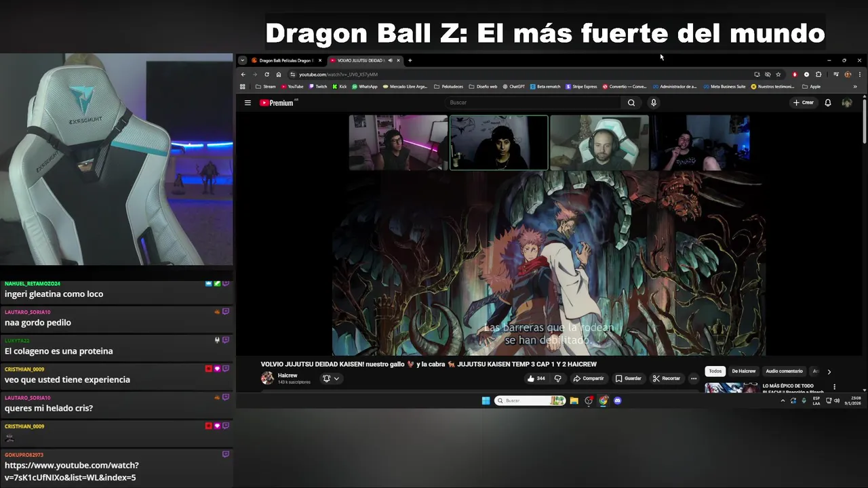Open the Apple bookmarks folder

pyautogui.click(x=811, y=87)
